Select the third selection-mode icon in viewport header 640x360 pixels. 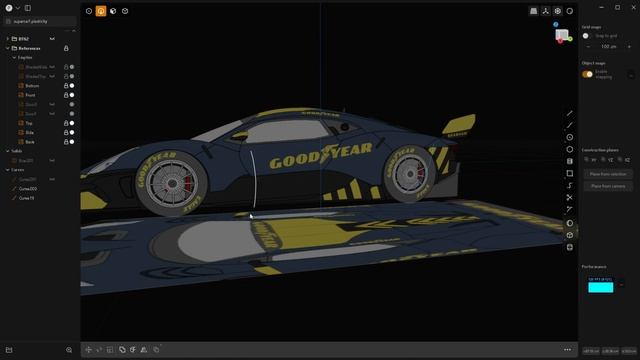click(x=113, y=11)
